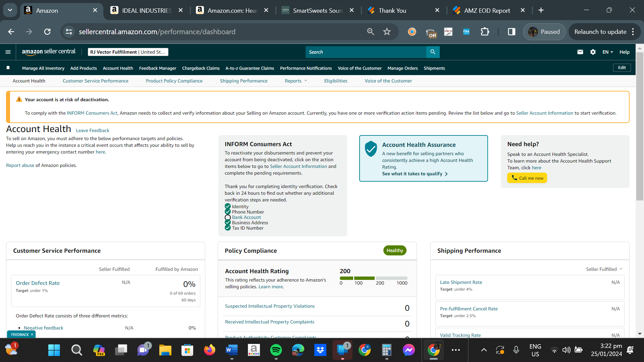View site information icon in address bar

pyautogui.click(x=69, y=32)
